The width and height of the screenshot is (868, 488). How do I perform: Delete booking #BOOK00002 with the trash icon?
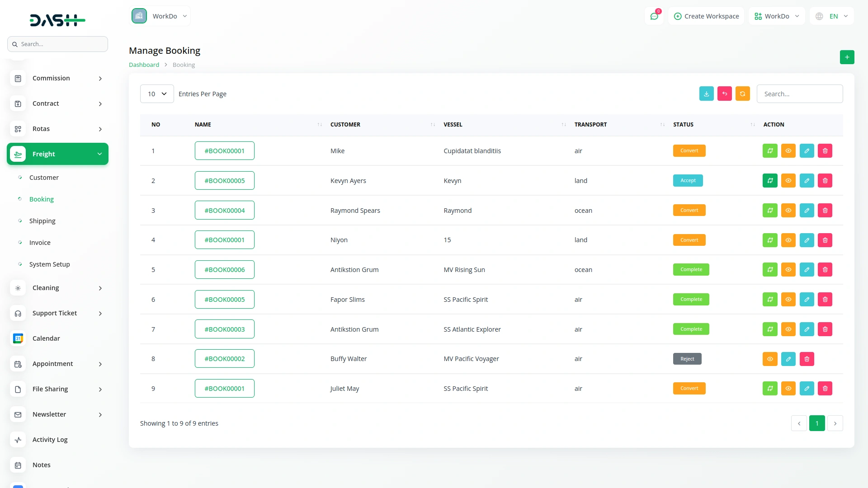[x=807, y=359]
